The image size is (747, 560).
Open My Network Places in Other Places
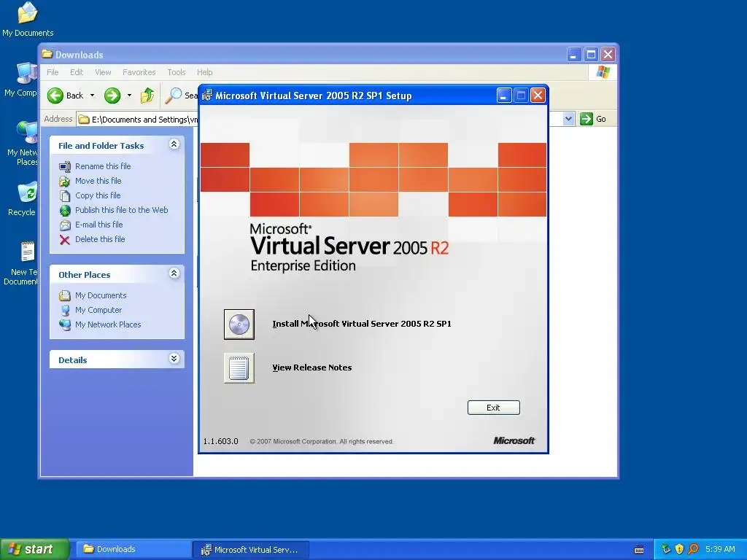(108, 324)
